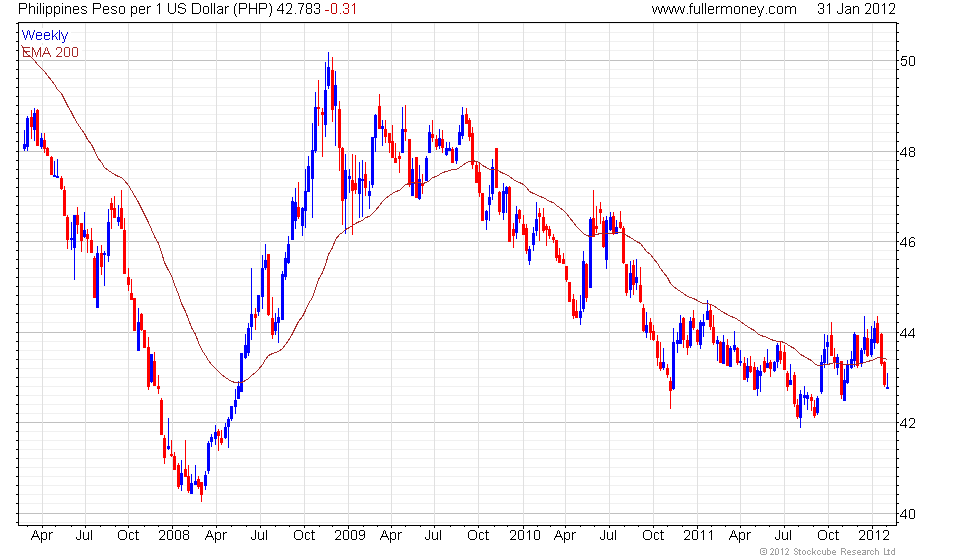
Task: Click the 'Oct' label just before 2009
Action: [x=304, y=536]
